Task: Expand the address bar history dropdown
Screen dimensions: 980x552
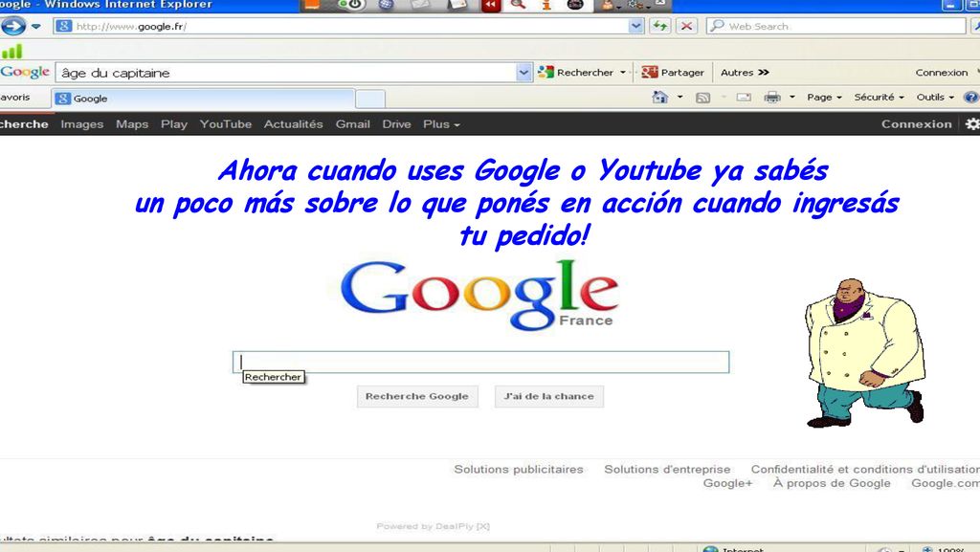Action: pyautogui.click(x=636, y=26)
